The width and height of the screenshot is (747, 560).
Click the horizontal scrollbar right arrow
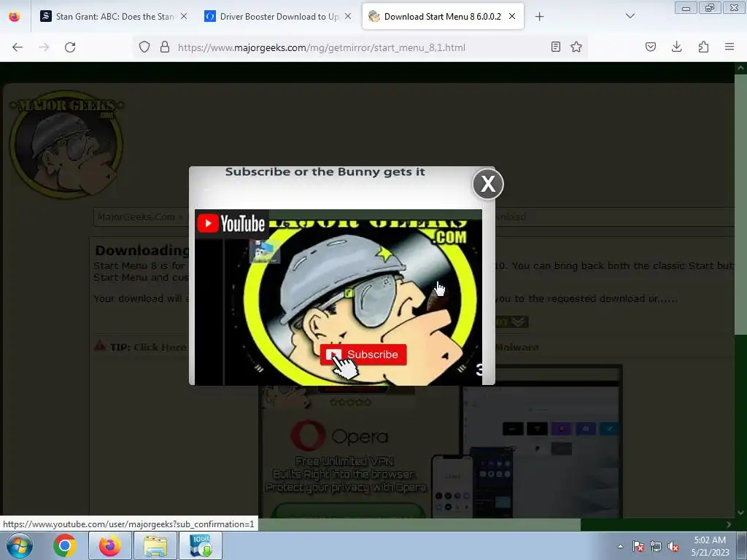[x=729, y=524]
